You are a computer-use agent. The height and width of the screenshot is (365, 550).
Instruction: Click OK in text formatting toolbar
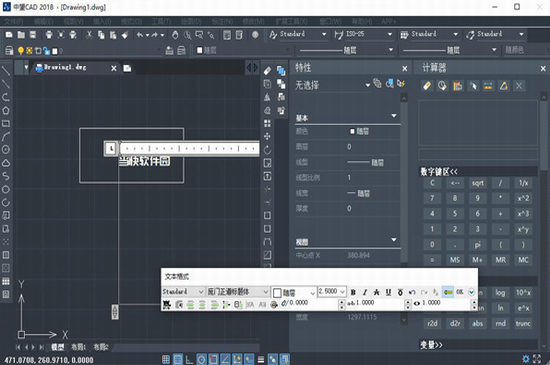460,292
